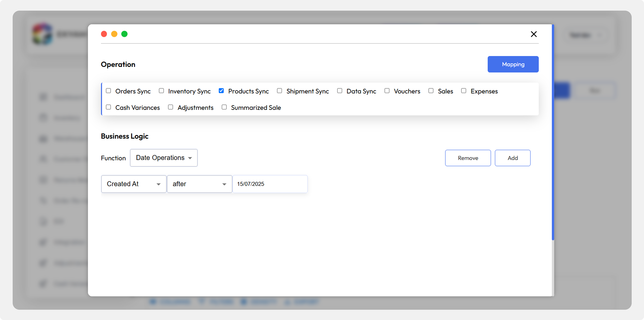Viewport: 644px width, 320px height.
Task: Enable the Shipment Sync checkbox
Action: [280, 91]
